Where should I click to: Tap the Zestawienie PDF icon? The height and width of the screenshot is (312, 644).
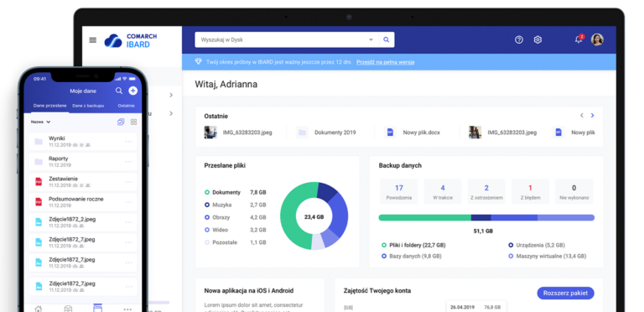tap(39, 181)
